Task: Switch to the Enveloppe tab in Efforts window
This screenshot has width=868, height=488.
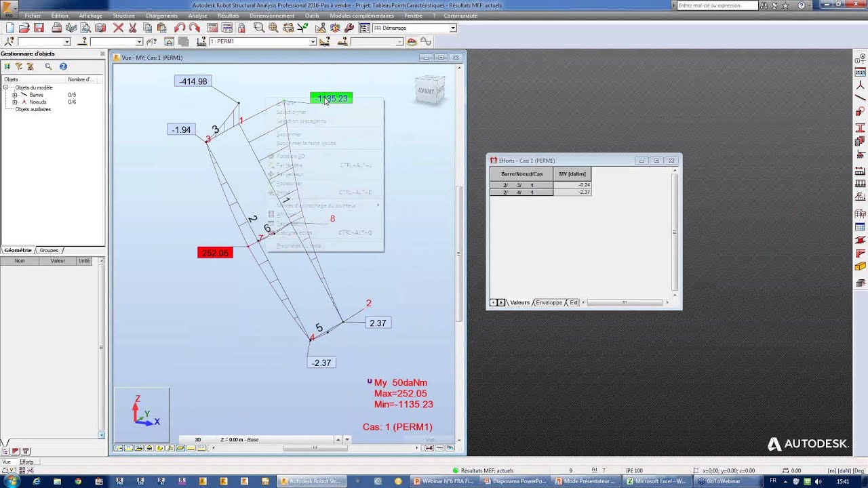Action: coord(549,302)
